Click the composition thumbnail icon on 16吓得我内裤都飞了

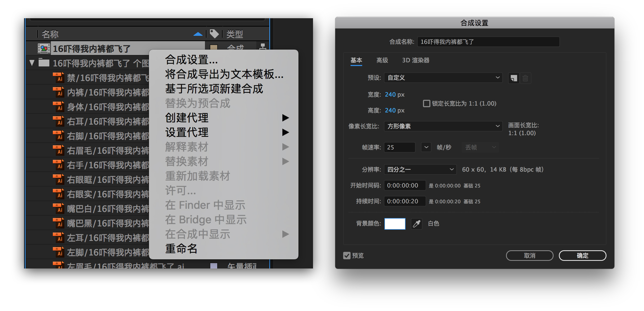[44, 49]
